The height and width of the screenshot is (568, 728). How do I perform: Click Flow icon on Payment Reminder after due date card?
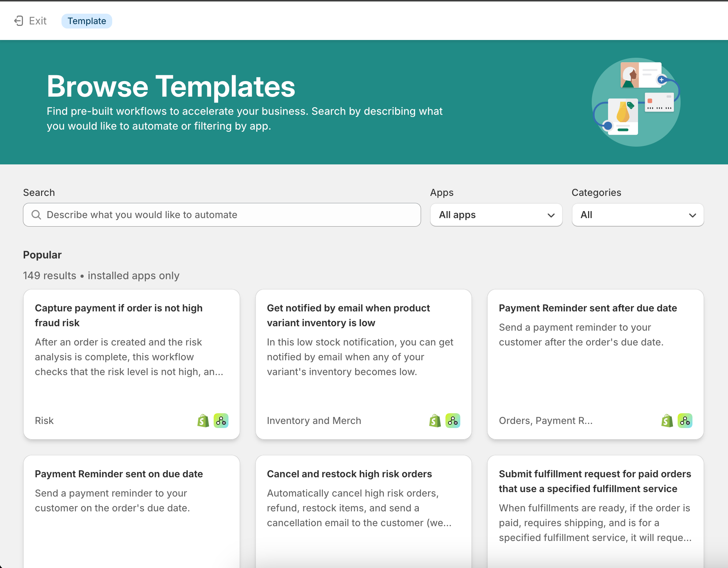tap(685, 421)
